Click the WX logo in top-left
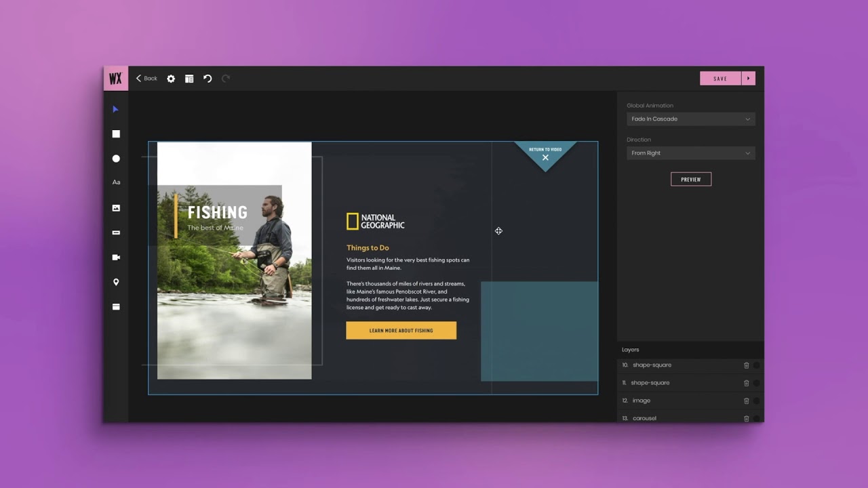This screenshot has width=868, height=488. pyautogui.click(x=115, y=79)
